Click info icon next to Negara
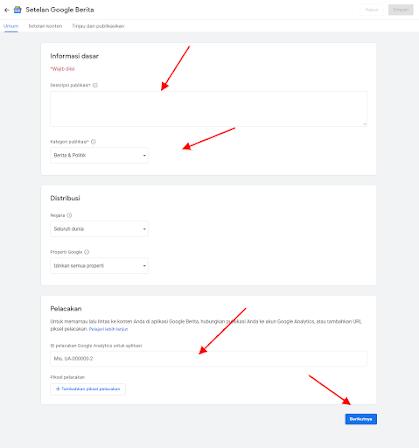This screenshot has width=419, height=448. point(69,215)
